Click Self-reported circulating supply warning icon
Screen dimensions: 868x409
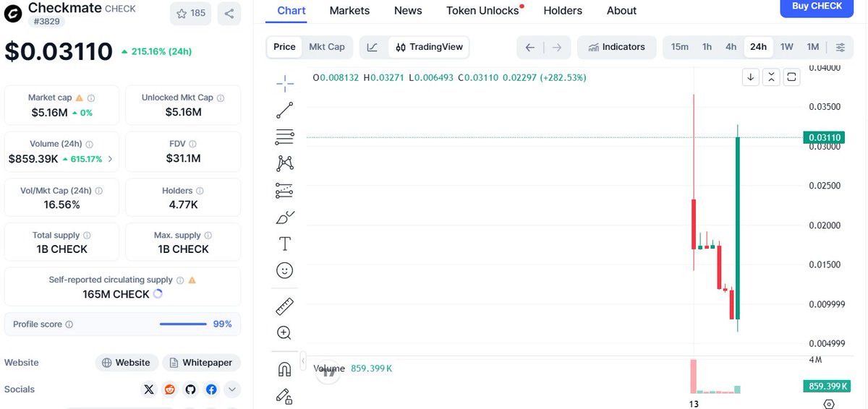(x=192, y=280)
